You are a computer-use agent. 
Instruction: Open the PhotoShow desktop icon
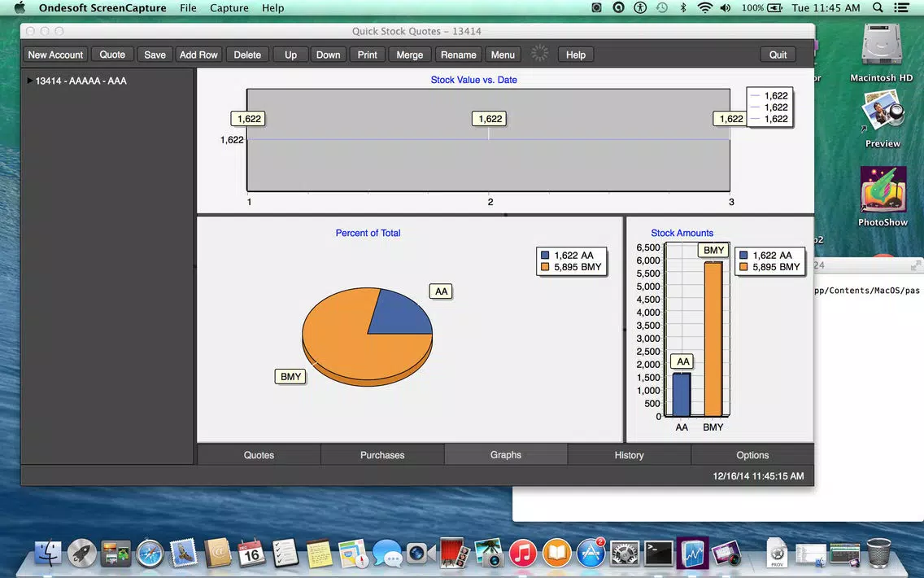pyautogui.click(x=883, y=196)
